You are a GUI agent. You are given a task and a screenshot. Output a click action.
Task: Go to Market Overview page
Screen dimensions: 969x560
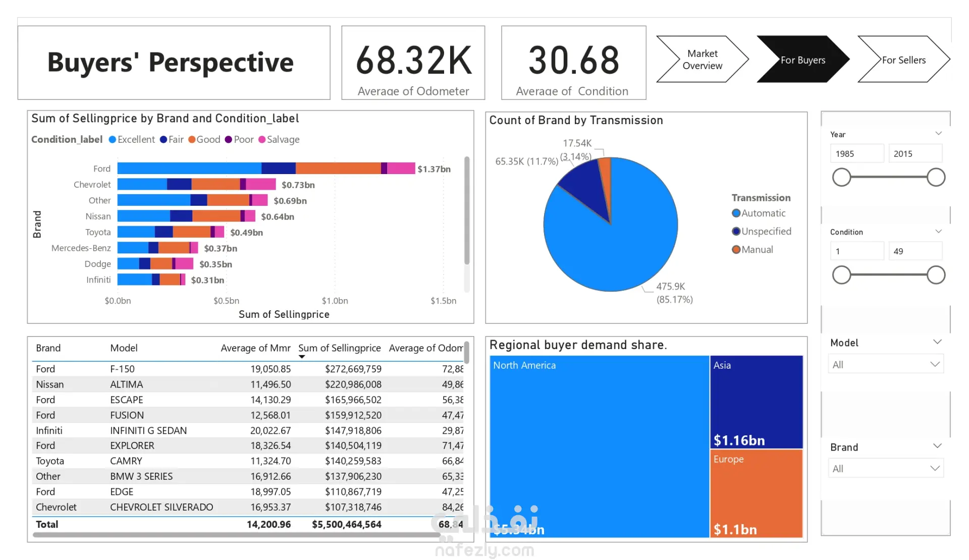pyautogui.click(x=702, y=60)
